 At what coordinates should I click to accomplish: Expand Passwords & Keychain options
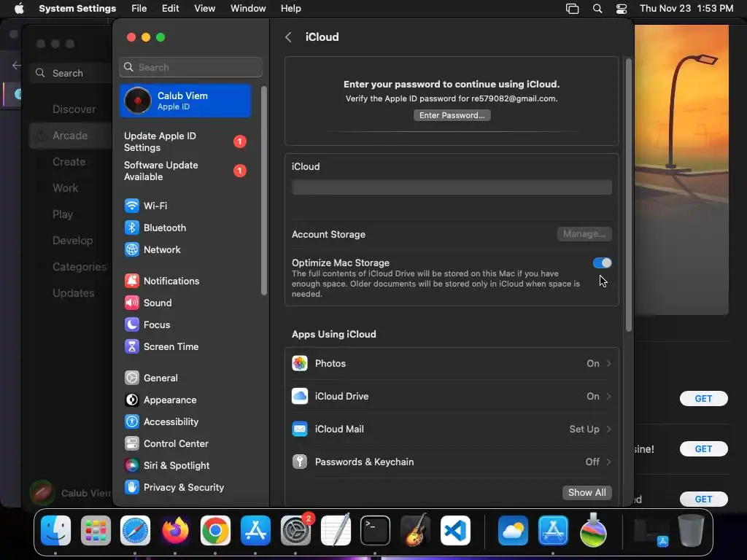(x=452, y=462)
